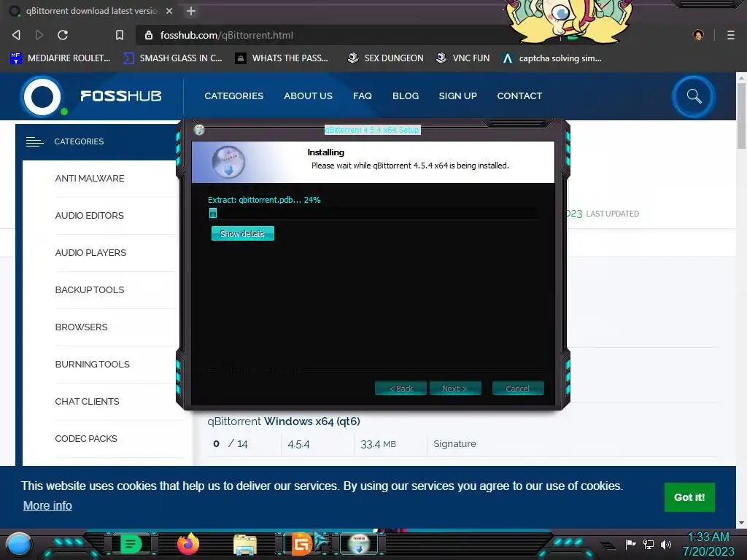Switch to the installer taskbar icon

point(359,544)
